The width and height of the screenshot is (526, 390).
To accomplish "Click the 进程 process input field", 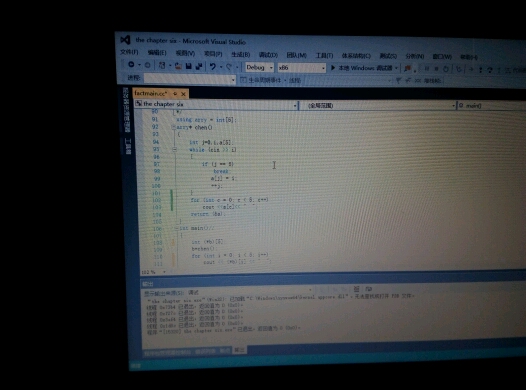I will [190, 79].
